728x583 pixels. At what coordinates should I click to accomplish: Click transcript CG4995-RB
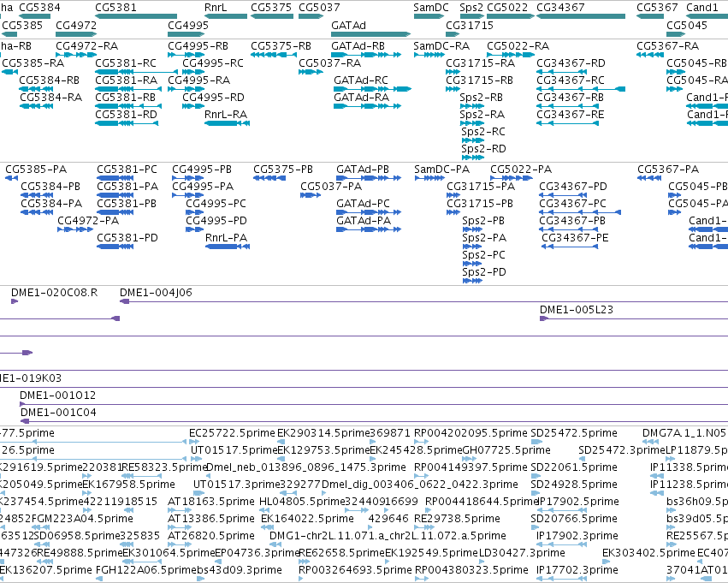pyautogui.click(x=198, y=46)
